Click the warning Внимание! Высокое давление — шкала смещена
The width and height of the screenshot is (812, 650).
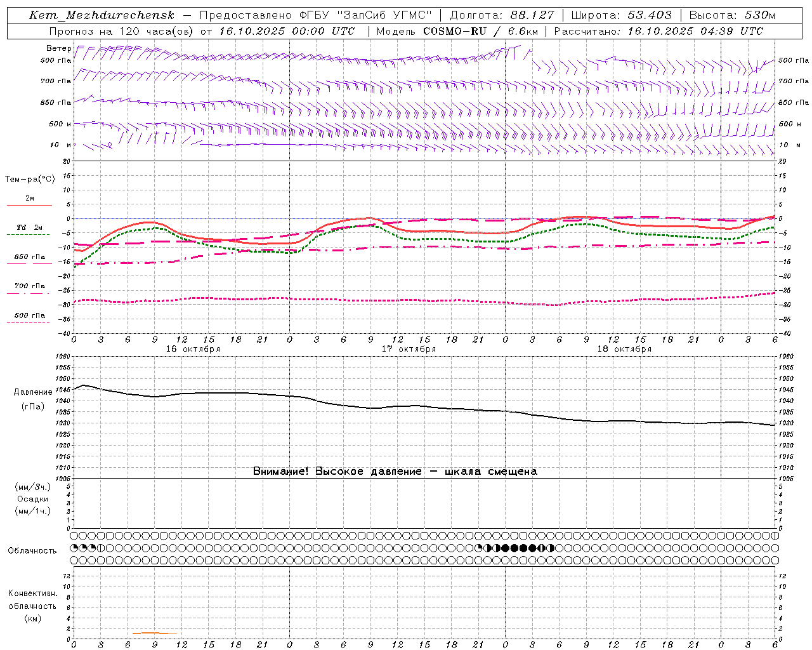click(x=395, y=472)
